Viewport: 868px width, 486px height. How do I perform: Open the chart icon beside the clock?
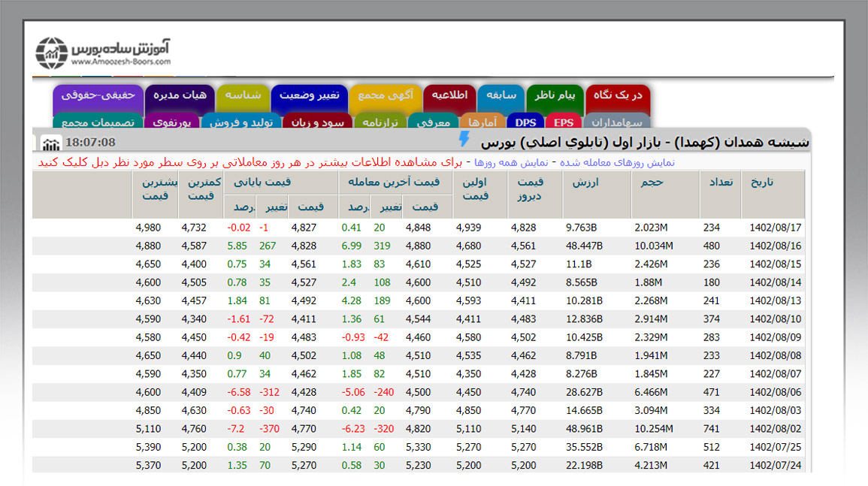[x=51, y=143]
